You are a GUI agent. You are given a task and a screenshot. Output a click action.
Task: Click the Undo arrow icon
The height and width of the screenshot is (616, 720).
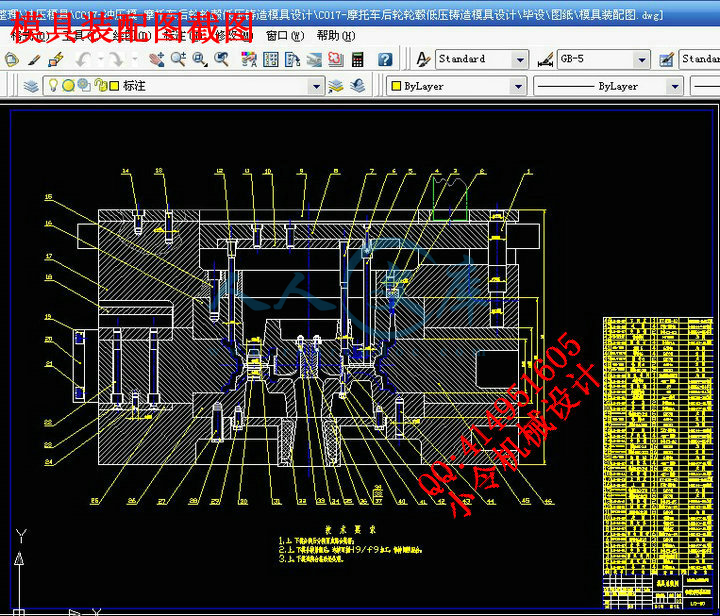pyautogui.click(x=84, y=60)
